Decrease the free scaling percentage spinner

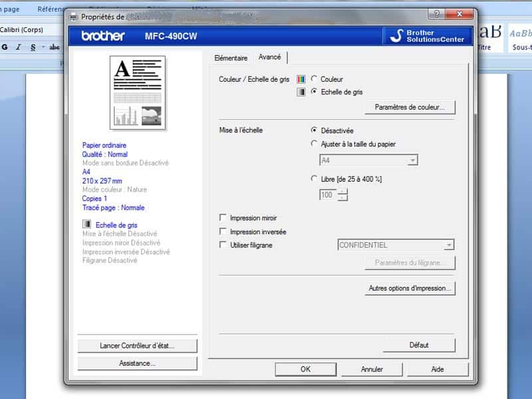pos(343,198)
